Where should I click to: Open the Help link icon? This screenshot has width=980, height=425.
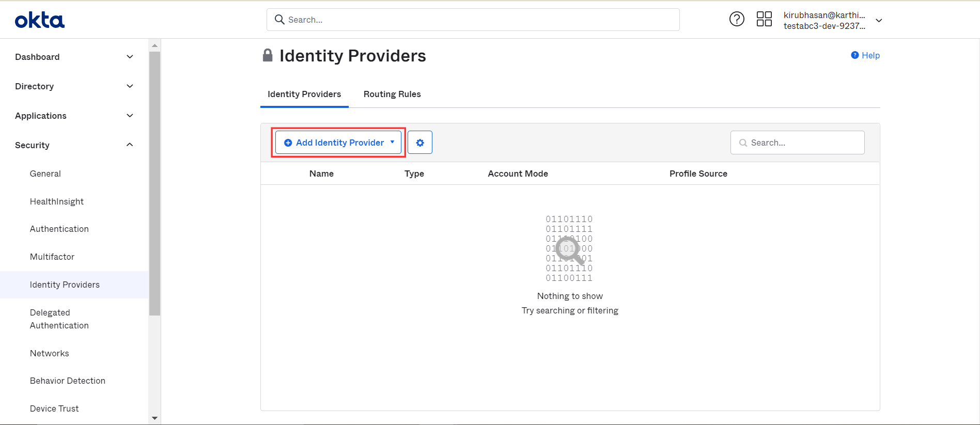855,55
